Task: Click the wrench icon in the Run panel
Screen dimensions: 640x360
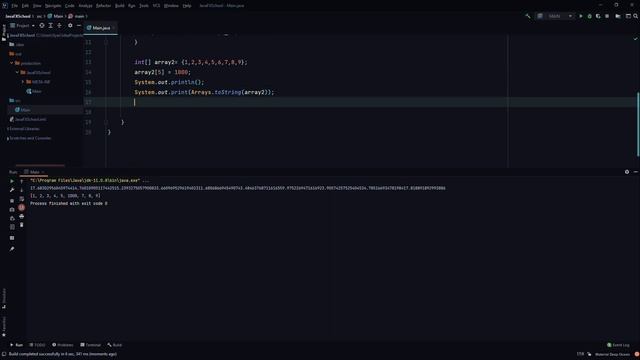Action: pos(12,190)
